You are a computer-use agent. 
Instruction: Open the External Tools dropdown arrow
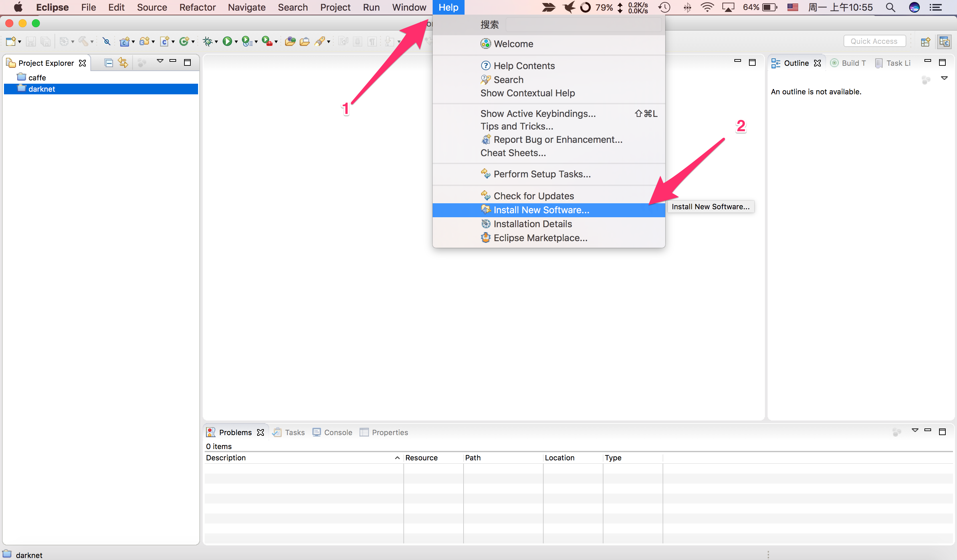pos(276,42)
